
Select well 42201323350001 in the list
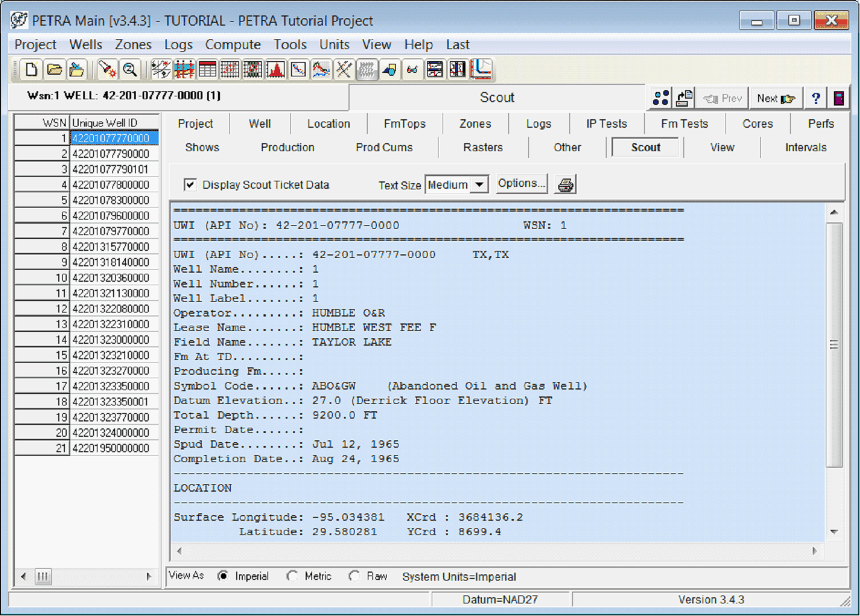click(111, 402)
